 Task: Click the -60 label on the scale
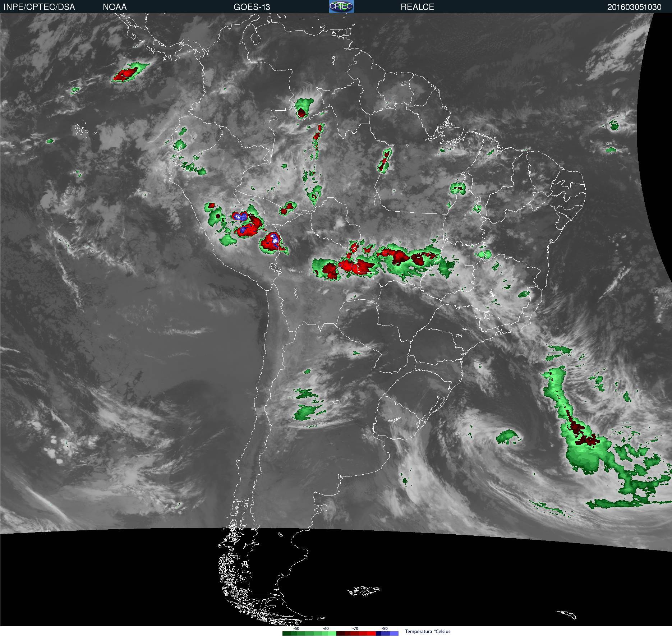[326, 628]
